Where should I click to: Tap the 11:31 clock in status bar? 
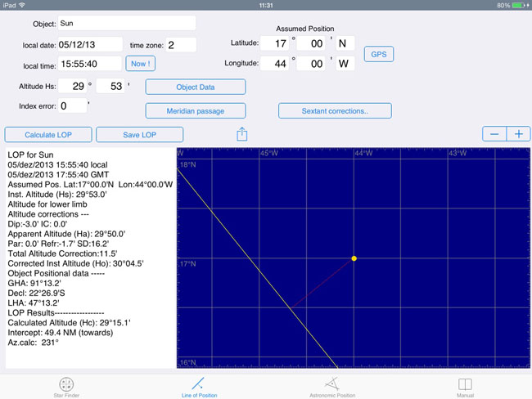tap(266, 5)
